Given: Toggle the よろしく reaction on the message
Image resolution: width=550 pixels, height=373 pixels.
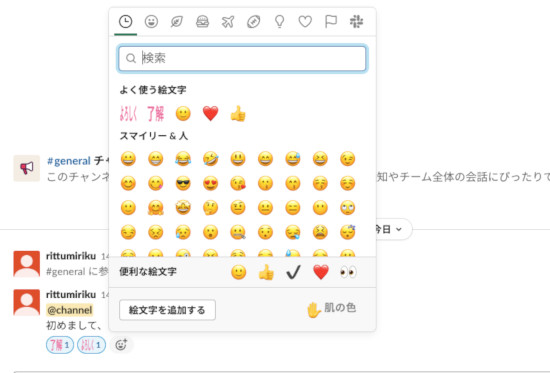Looking at the screenshot, I should [91, 345].
